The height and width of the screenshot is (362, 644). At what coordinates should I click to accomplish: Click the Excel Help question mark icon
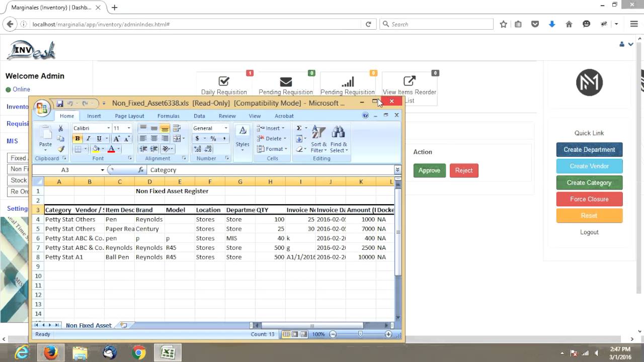point(366,116)
